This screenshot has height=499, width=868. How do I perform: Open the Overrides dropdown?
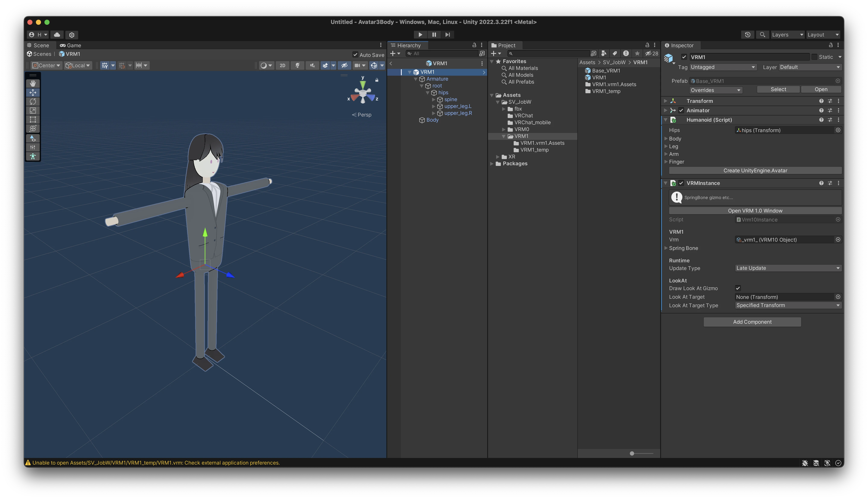click(x=716, y=90)
